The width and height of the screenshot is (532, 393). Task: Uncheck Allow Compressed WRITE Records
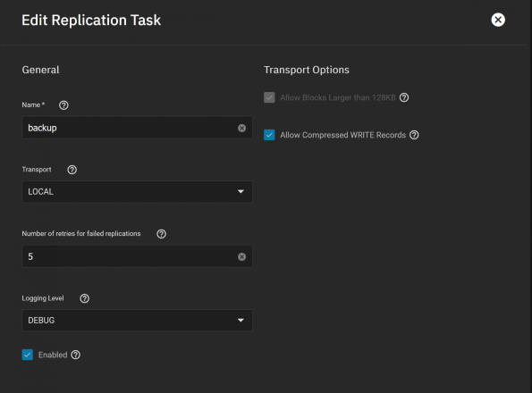[269, 135]
